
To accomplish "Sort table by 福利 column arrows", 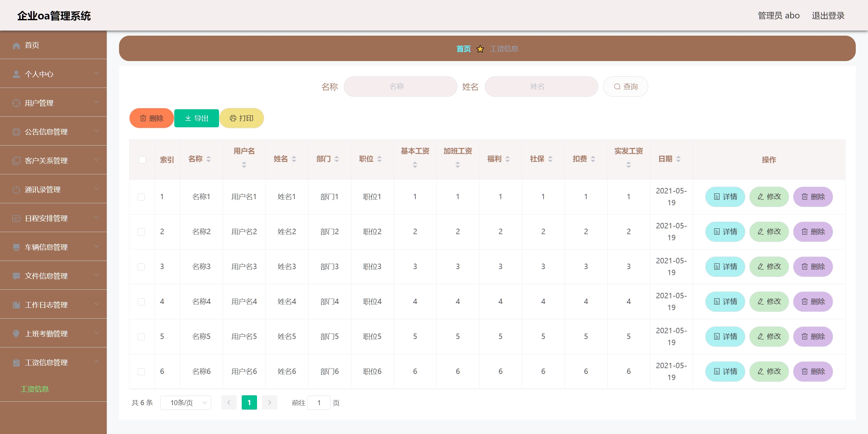I will point(508,159).
